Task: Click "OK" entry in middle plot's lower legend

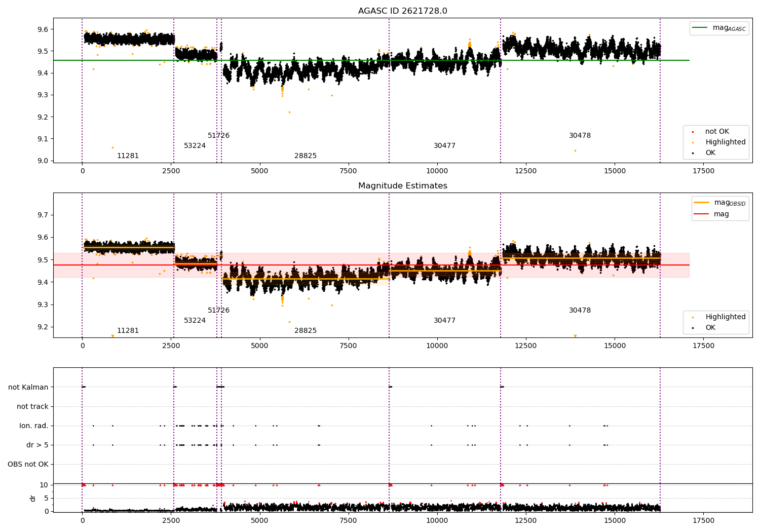Action: coord(704,328)
